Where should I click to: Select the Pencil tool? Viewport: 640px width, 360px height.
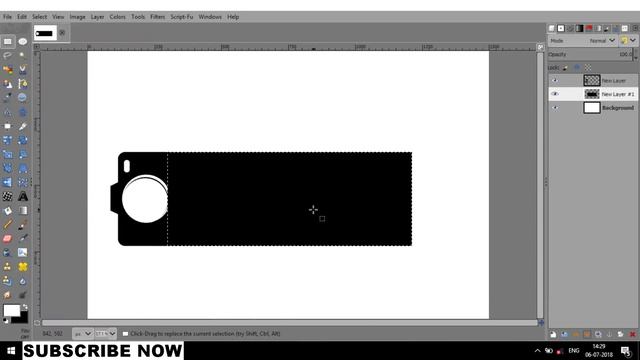(7, 224)
